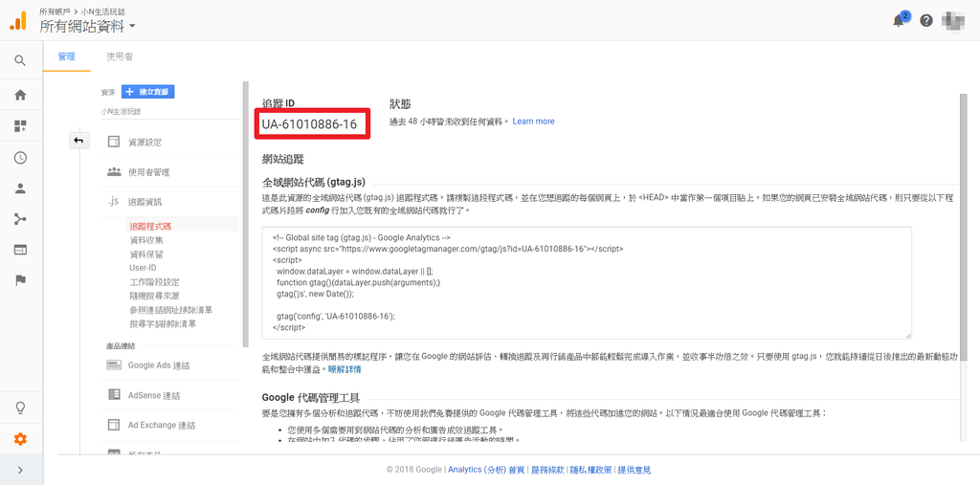Click the 瞭解詳情 link

(345, 369)
